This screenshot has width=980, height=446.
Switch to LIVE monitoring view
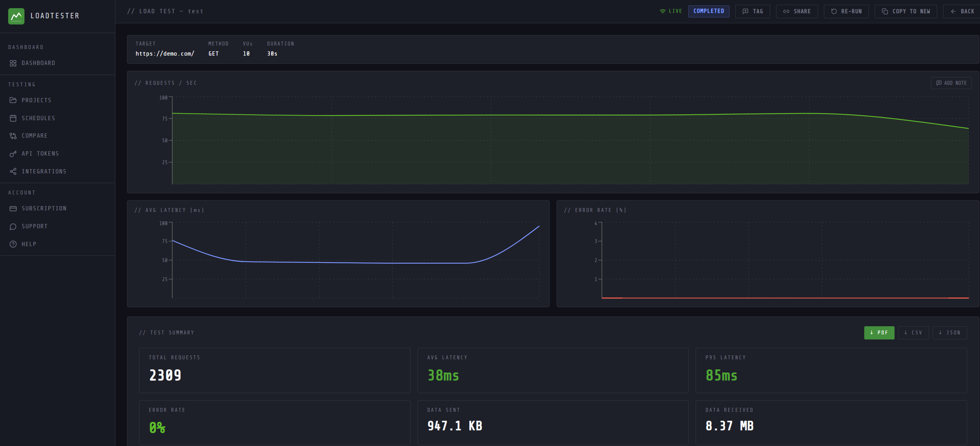tap(671, 11)
